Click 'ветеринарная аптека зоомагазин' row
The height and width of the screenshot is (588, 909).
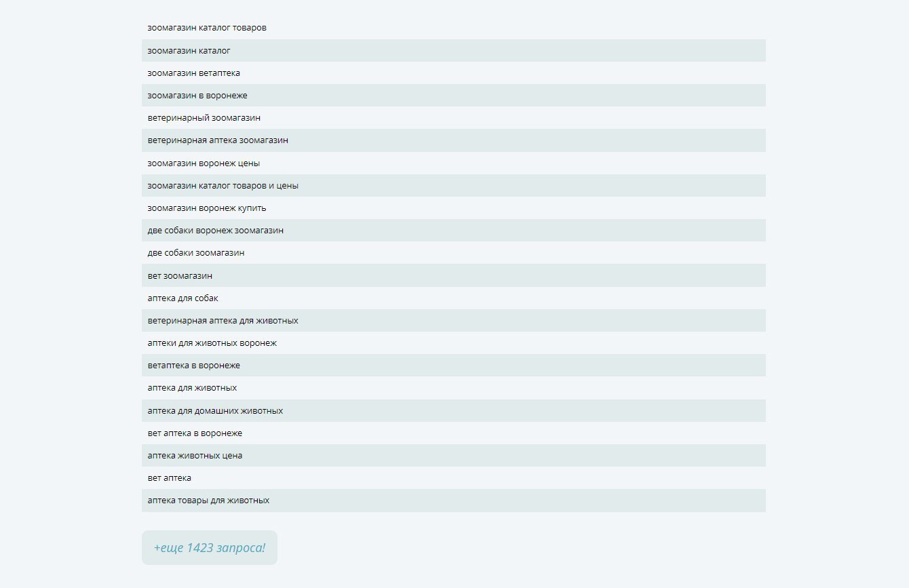coord(454,140)
